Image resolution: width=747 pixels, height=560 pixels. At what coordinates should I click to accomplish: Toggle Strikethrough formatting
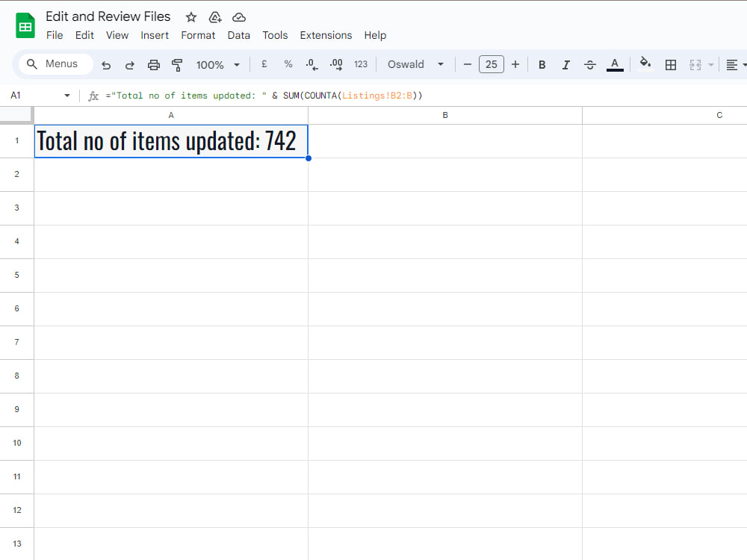590,65
